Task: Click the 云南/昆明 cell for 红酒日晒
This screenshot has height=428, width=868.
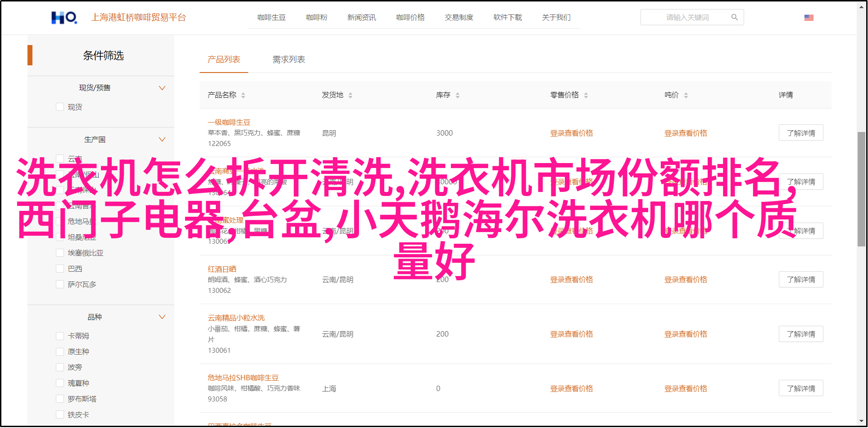Action: (x=338, y=280)
